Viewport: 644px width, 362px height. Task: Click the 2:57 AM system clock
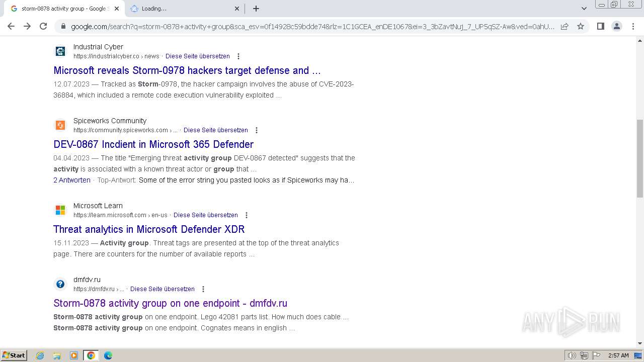coord(618,355)
